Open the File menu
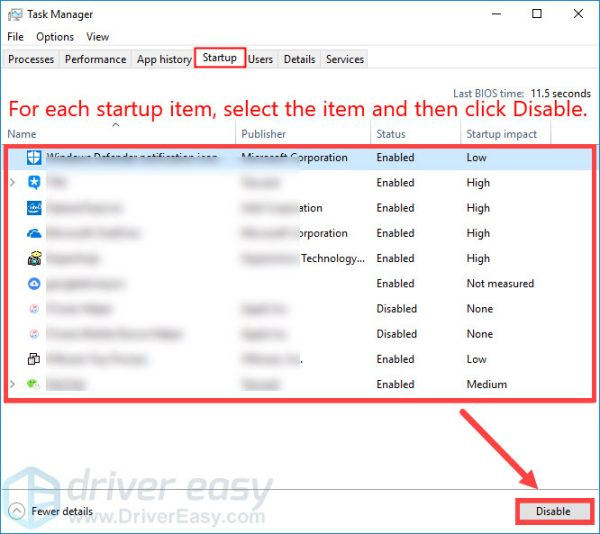 tap(16, 37)
